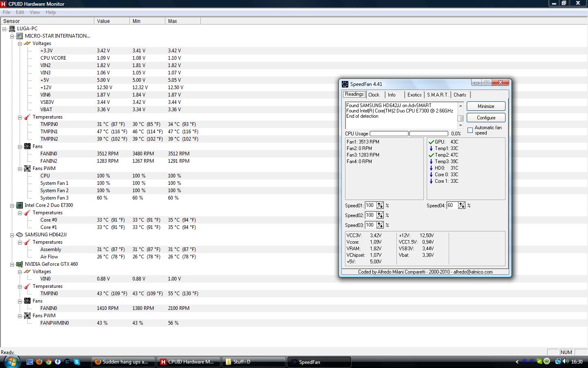Open the View menu
Viewport: 588px width, 368px height.
(x=35, y=12)
